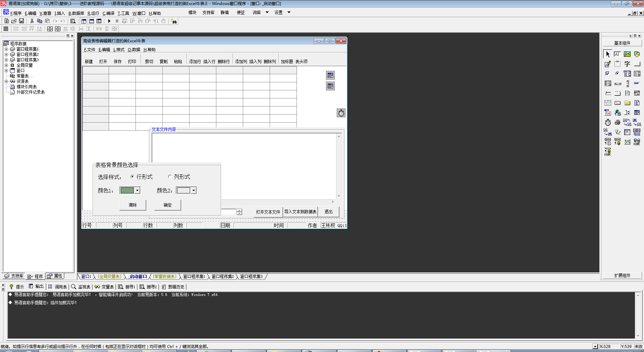Open the T.工具 menu
Screen dimensions: 644x352
(123, 13)
